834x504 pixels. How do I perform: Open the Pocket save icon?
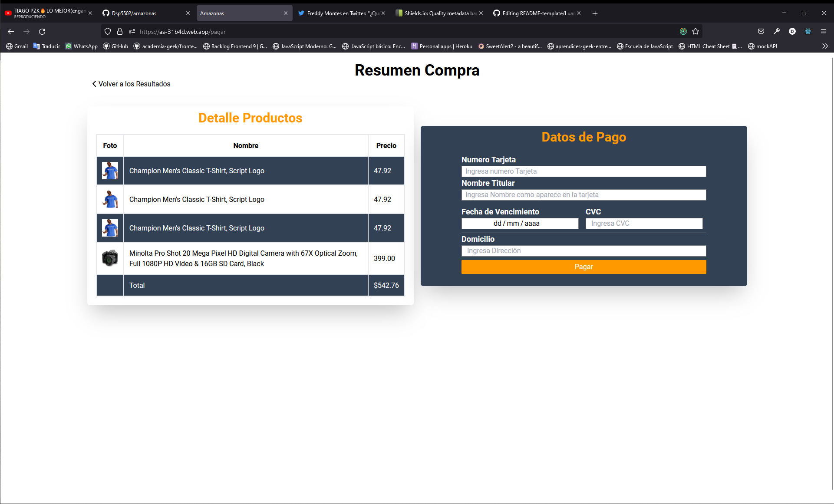(761, 32)
